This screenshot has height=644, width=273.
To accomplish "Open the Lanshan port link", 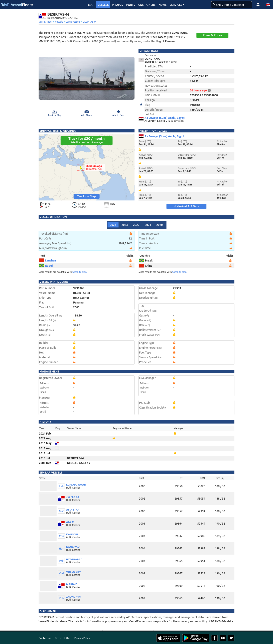I will (x=50, y=260).
